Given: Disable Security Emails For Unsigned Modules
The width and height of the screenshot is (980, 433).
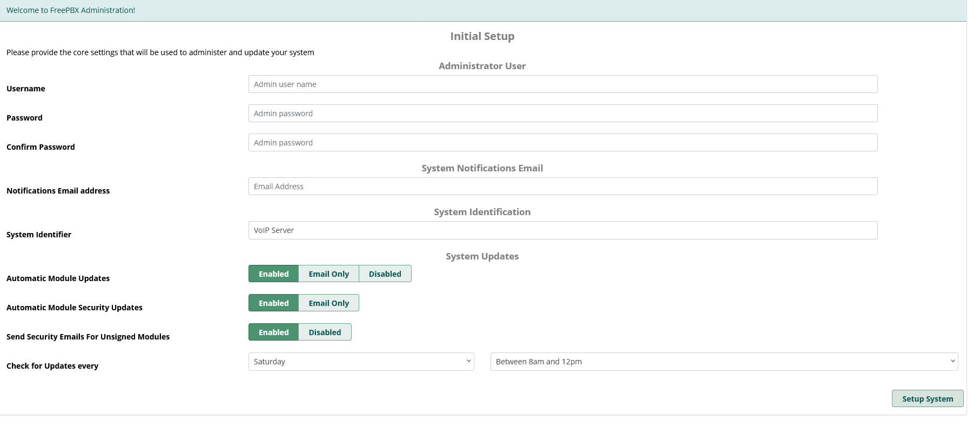Looking at the screenshot, I should 325,332.
